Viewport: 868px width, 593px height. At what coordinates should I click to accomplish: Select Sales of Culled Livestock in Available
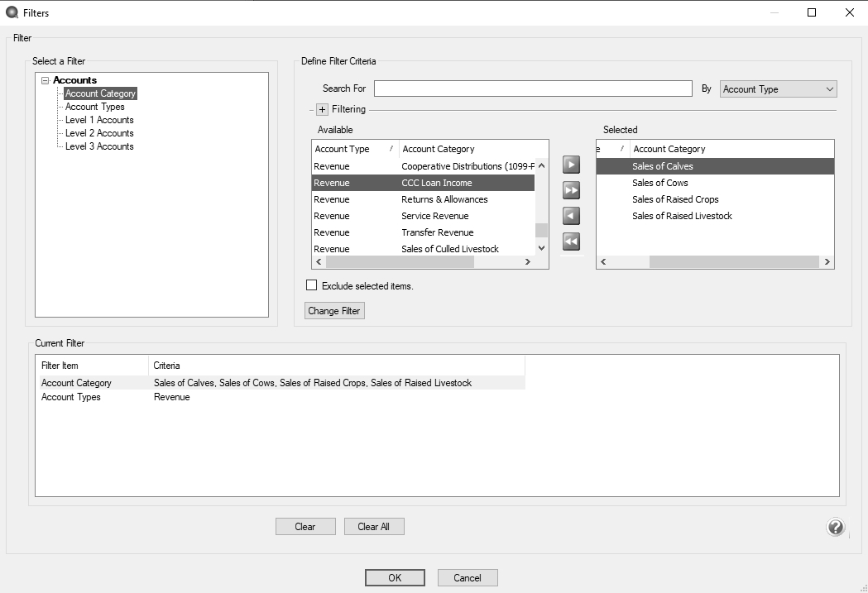(449, 249)
